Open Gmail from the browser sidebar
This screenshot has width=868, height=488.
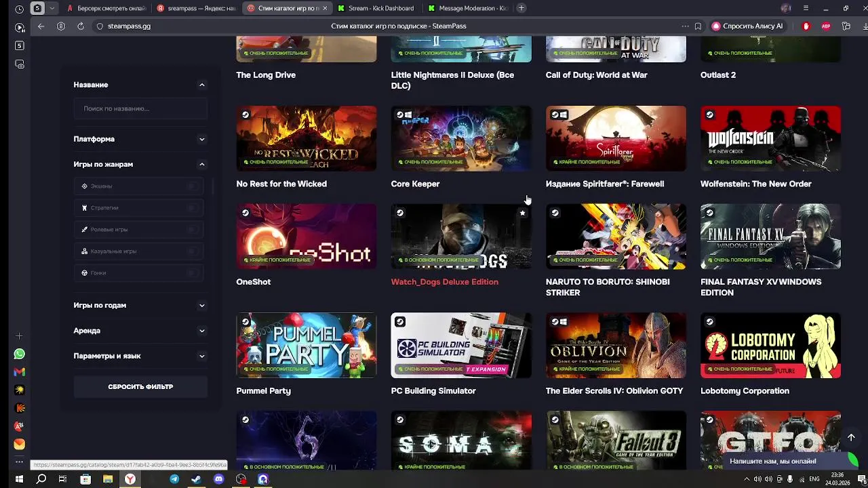point(19,371)
